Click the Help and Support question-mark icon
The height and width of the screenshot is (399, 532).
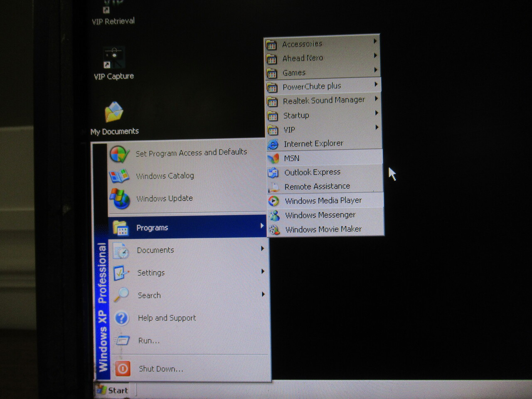pos(122,318)
